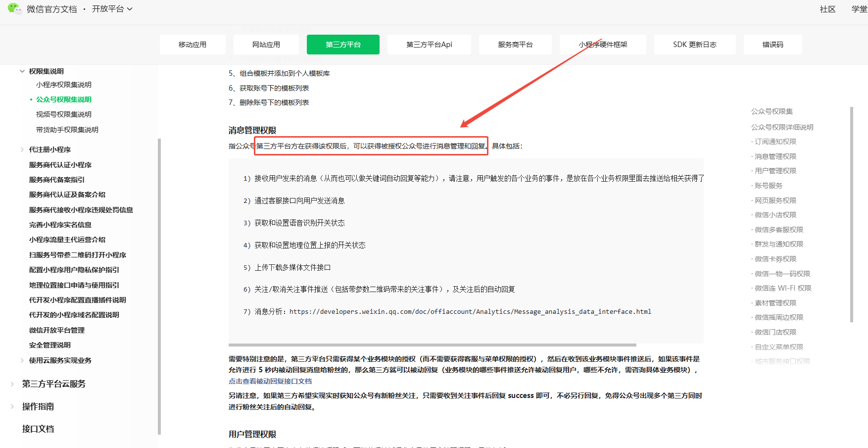Click the 消息管理权限 section heading
Screen dimensions: 868x448
(x=252, y=130)
